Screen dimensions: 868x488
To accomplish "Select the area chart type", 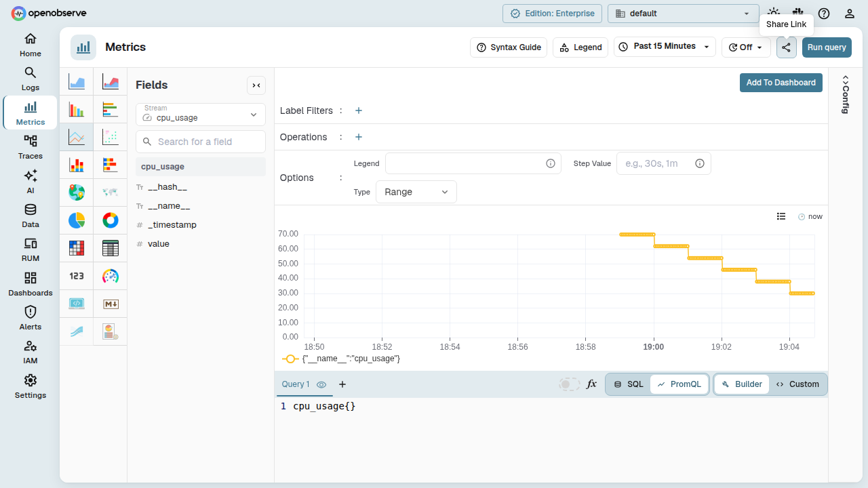I will click(77, 82).
